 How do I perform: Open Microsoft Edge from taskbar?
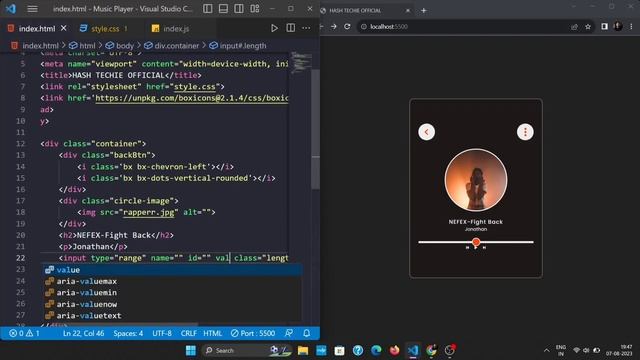tap(376, 350)
